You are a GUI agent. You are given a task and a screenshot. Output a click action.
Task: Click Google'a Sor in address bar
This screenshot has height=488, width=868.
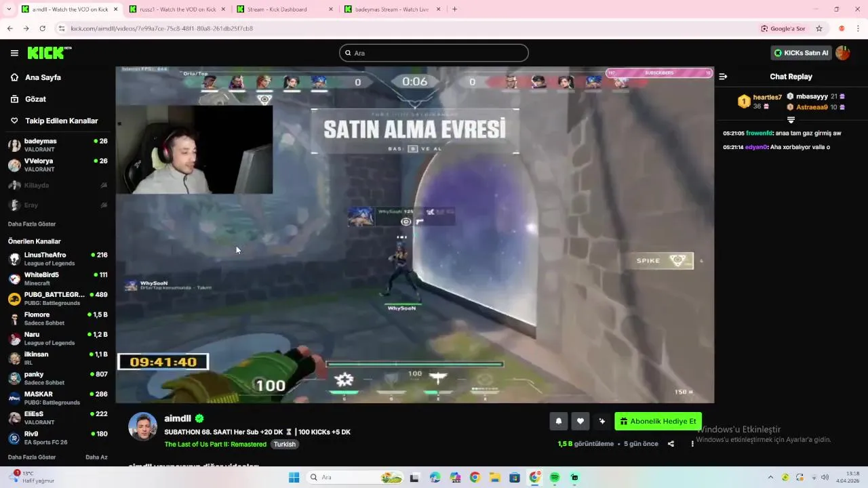[783, 28]
